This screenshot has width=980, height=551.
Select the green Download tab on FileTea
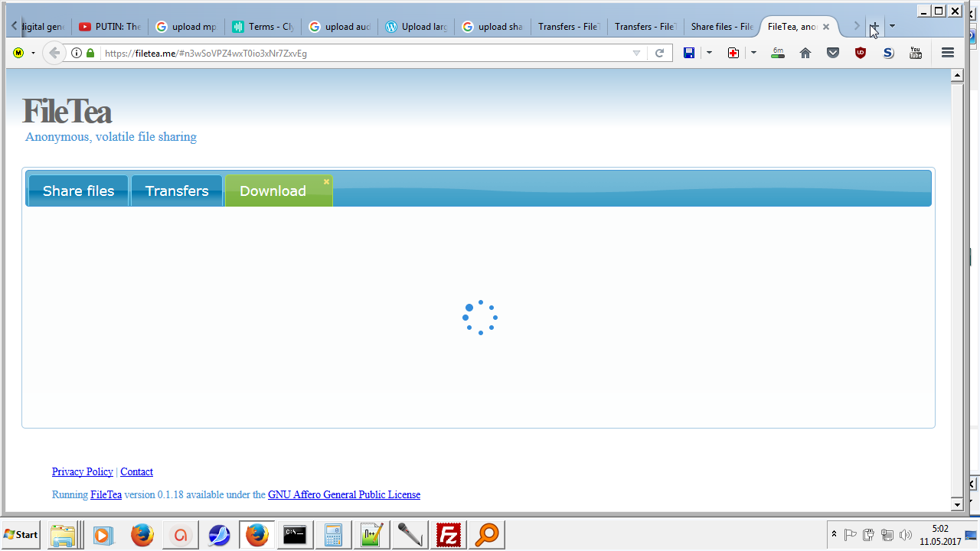[x=279, y=191]
